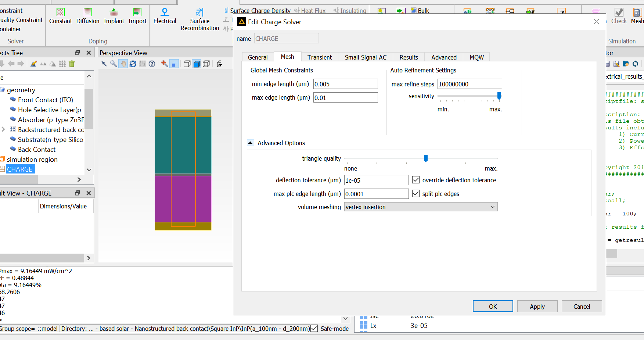Add a Constant doping region
This screenshot has width=644, height=340.
click(61, 16)
